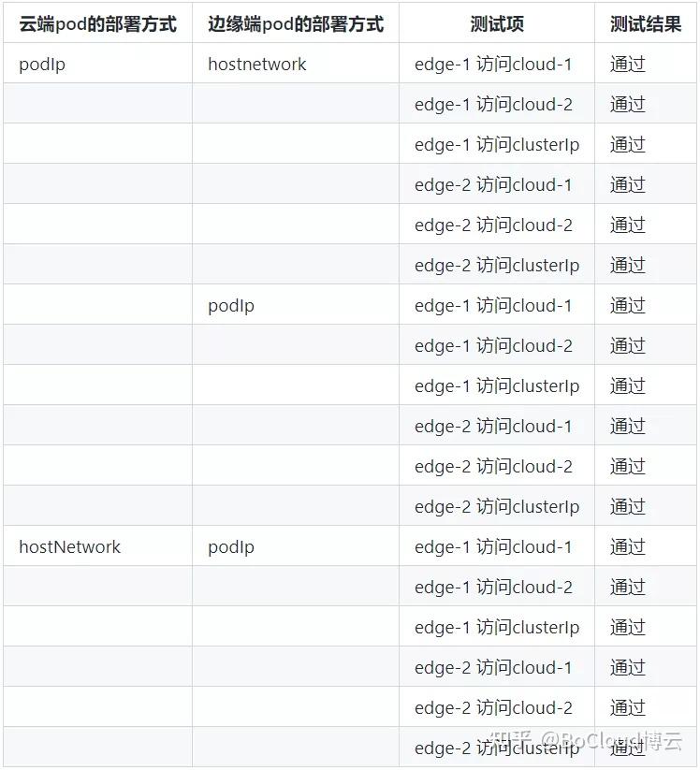Click the first podIp cell in the edge deployment column

231,306
